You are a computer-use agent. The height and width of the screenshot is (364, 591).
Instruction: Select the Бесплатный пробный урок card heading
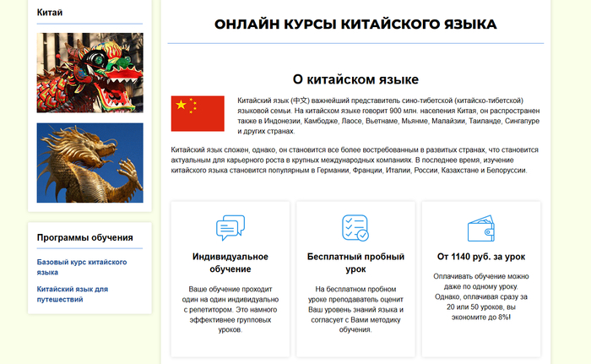point(355,262)
